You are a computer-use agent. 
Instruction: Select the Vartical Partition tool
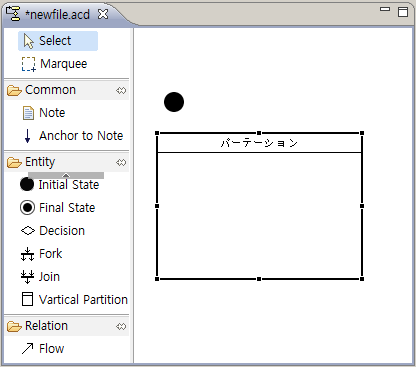tap(74, 300)
